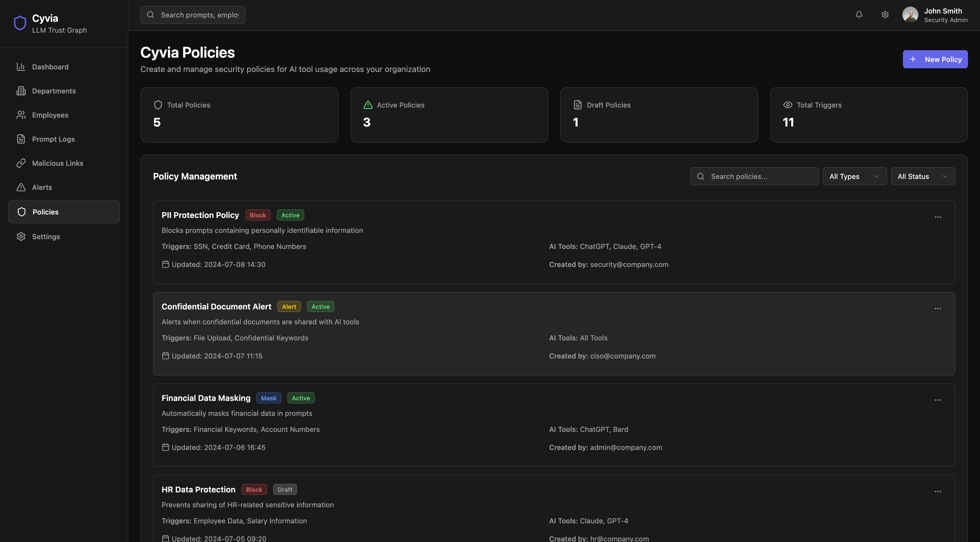Focus the Search policies field

[761, 176]
